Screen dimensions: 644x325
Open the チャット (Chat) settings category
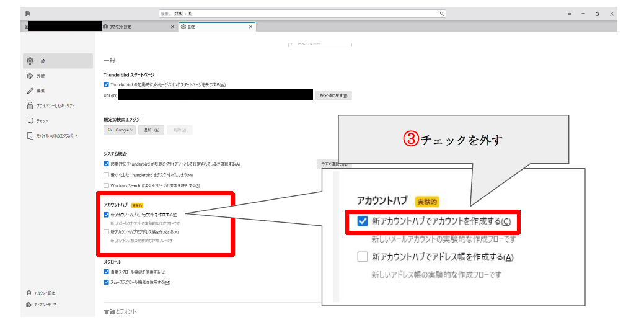click(x=41, y=120)
